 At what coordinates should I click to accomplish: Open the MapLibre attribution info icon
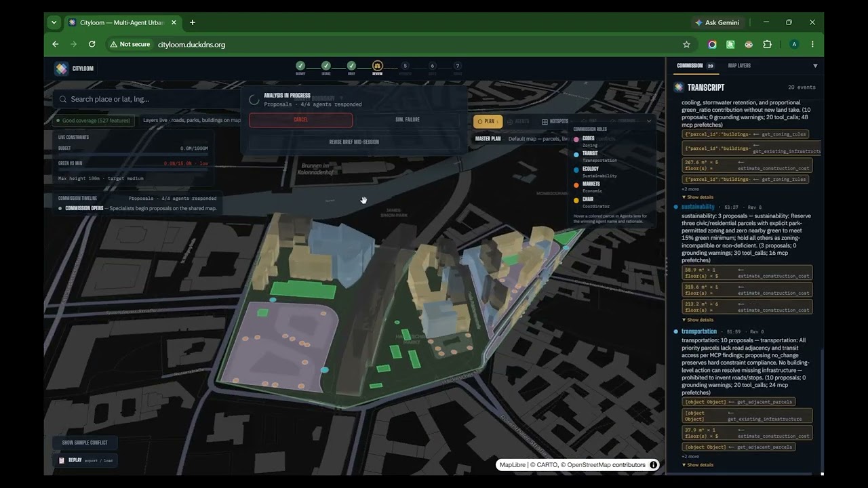(x=654, y=465)
